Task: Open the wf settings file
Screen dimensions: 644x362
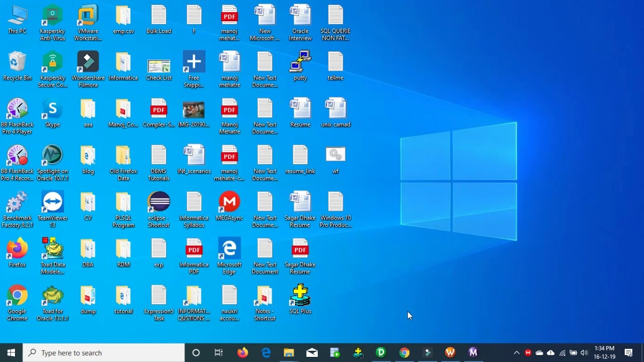Action: pyautogui.click(x=336, y=160)
